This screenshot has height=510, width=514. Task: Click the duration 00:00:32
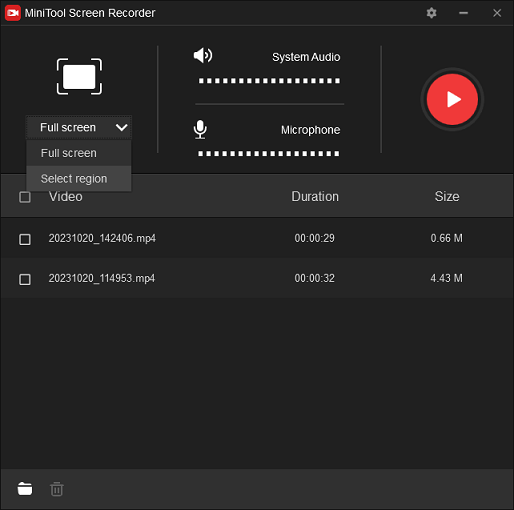314,278
